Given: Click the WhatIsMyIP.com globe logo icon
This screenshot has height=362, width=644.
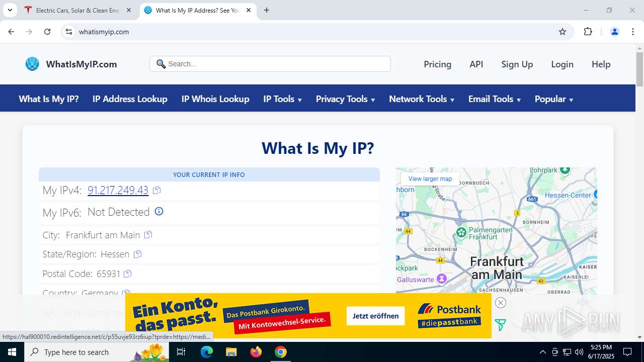Looking at the screenshot, I should 32,64.
